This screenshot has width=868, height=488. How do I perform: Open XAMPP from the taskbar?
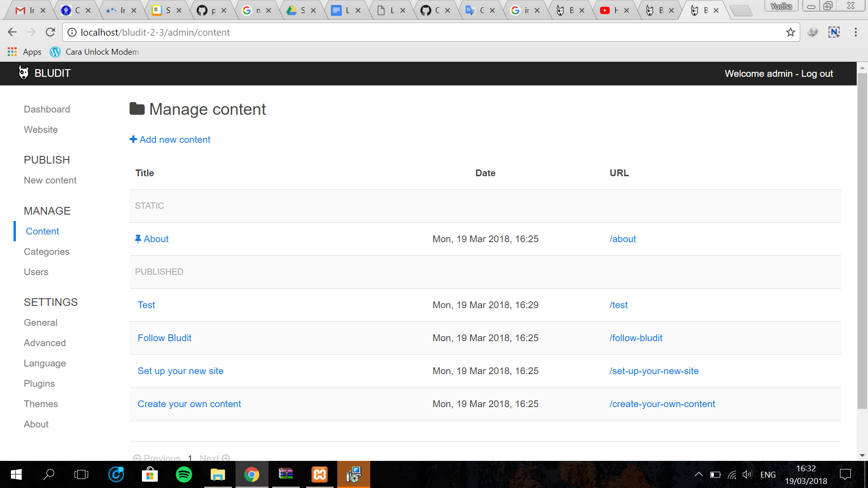[x=320, y=474]
